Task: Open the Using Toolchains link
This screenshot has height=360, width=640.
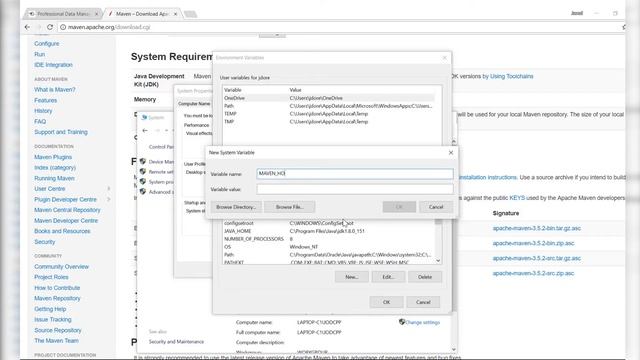Action: [511, 76]
